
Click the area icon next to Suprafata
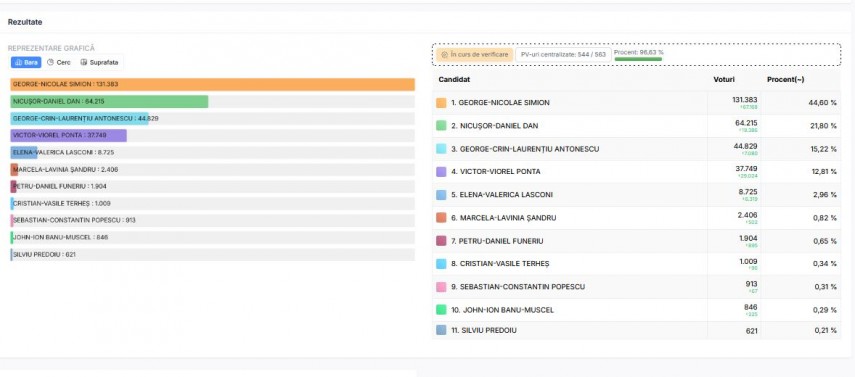click(83, 63)
